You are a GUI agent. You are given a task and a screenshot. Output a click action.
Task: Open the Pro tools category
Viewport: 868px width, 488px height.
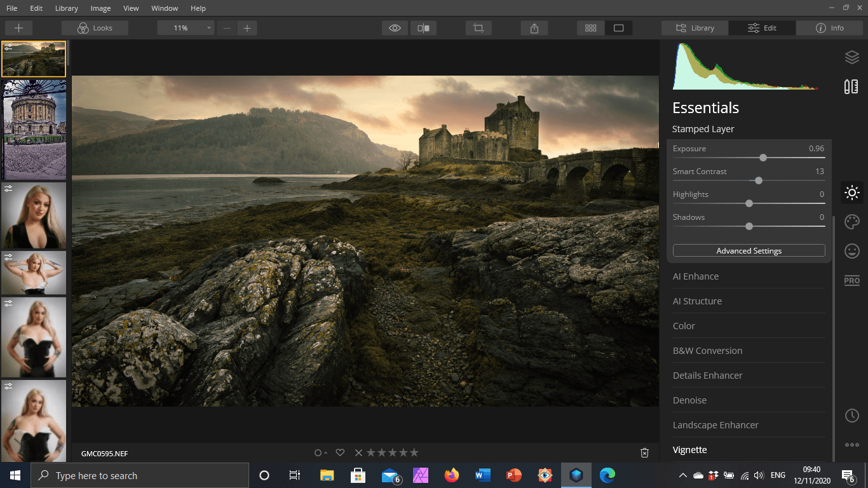pos(851,281)
